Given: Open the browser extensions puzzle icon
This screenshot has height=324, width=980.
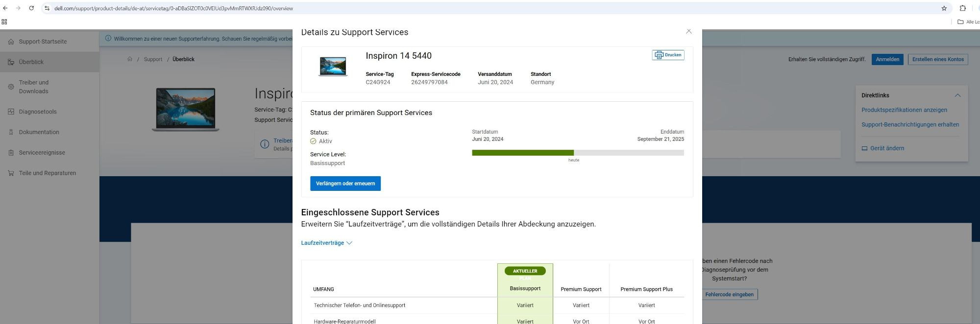Looking at the screenshot, I should [962, 8].
